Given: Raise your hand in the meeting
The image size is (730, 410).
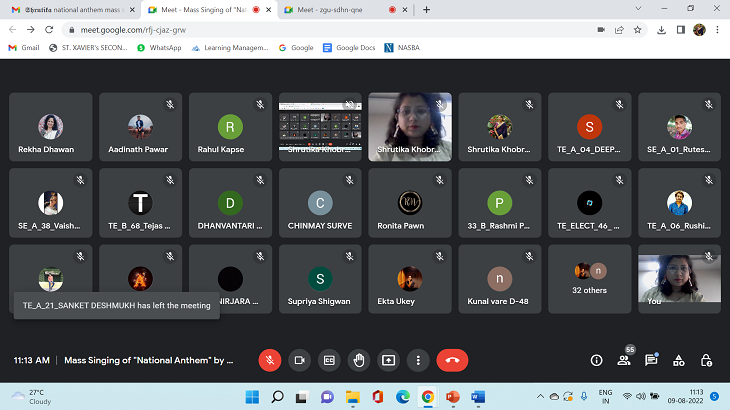Looking at the screenshot, I should (358, 360).
